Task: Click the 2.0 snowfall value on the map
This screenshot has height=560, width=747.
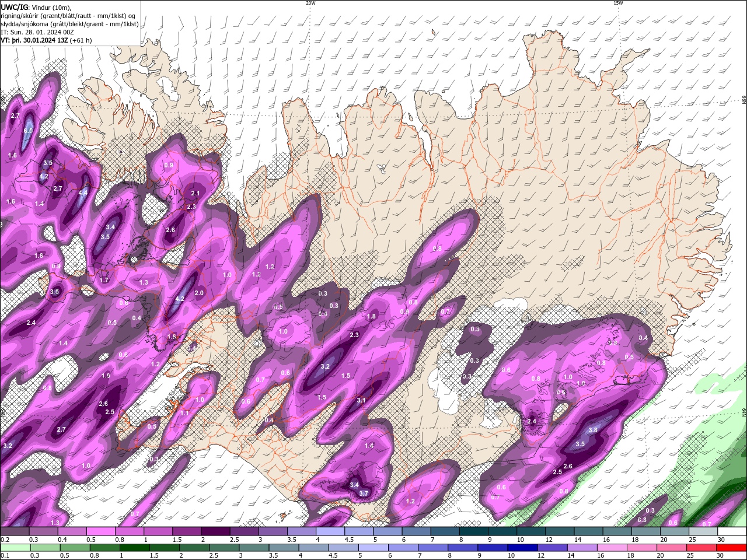Action: click(x=199, y=293)
